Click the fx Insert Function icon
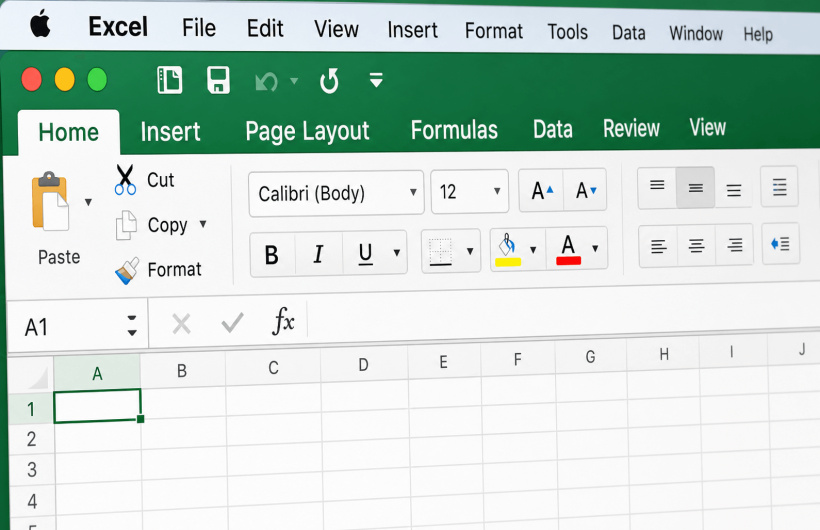 click(283, 320)
